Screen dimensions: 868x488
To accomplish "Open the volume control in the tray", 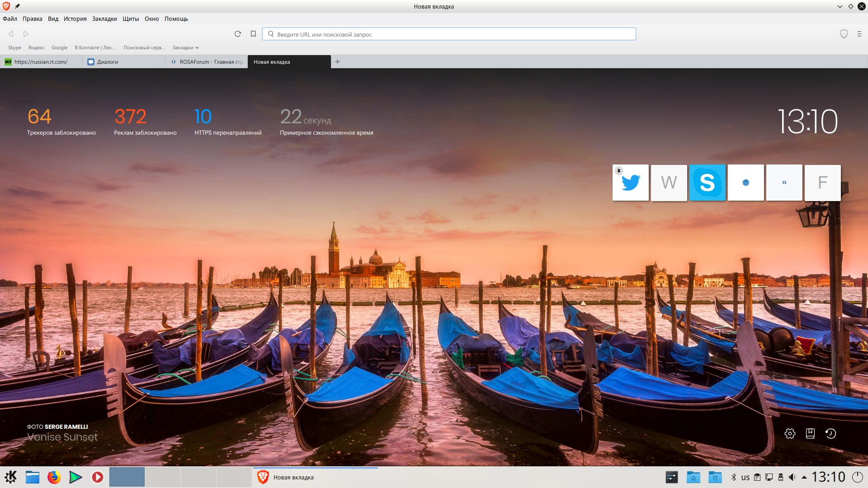I will tap(792, 477).
